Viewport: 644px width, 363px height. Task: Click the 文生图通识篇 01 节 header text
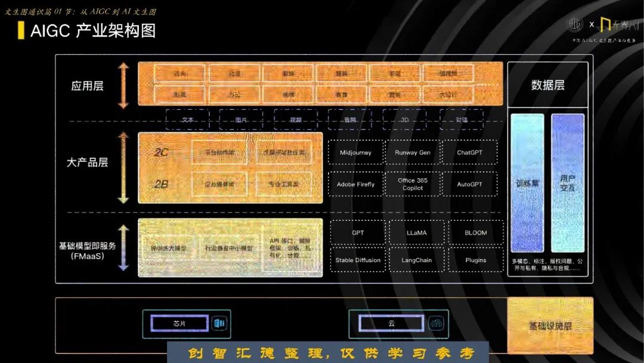(x=81, y=11)
